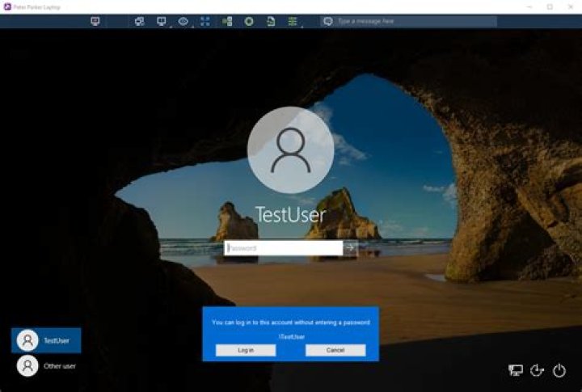Click the multi-monitor switch icon in the toolbar
This screenshot has width=582, height=392.
point(139,21)
